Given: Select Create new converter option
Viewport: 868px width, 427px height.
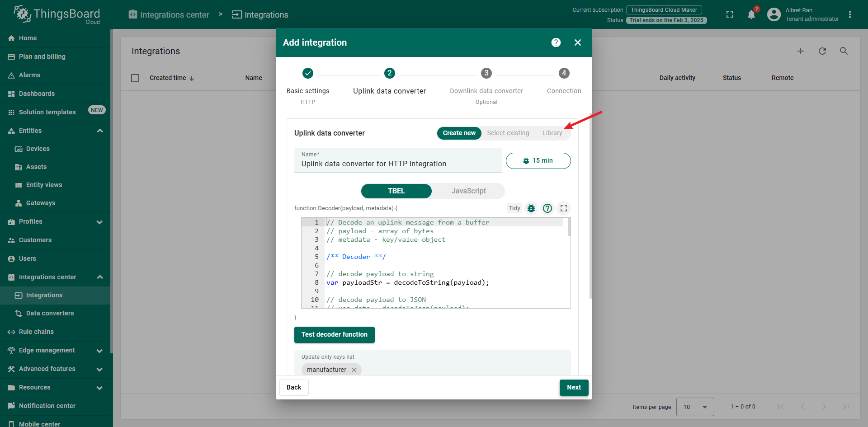Looking at the screenshot, I should click(x=459, y=133).
